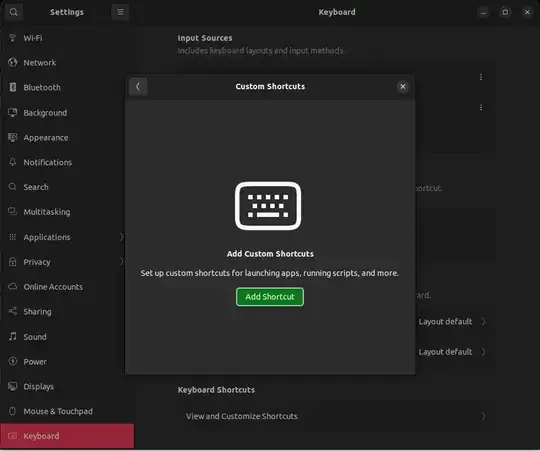Screen dimensions: 540x451
Task: Click the Displays monitor icon
Action: point(12,386)
